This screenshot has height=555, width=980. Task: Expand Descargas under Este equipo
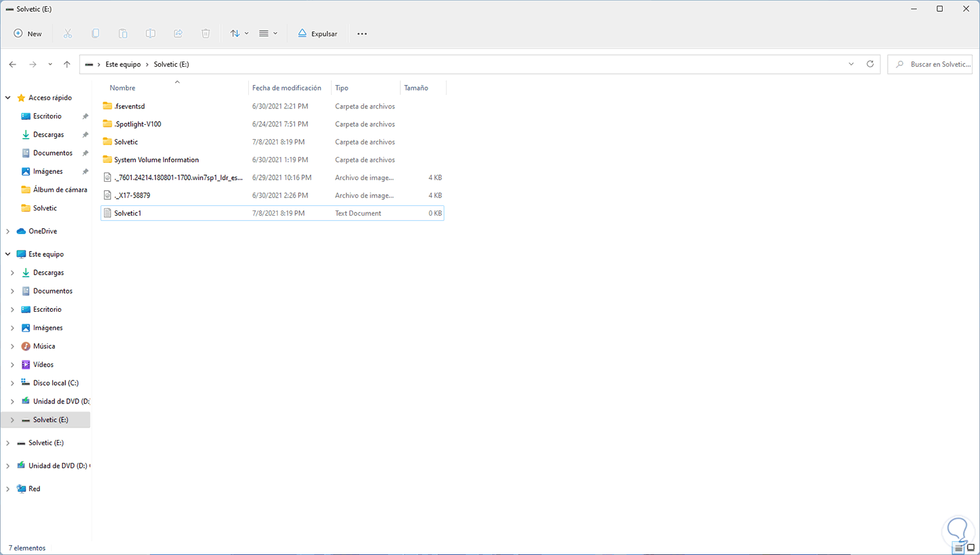coord(12,273)
